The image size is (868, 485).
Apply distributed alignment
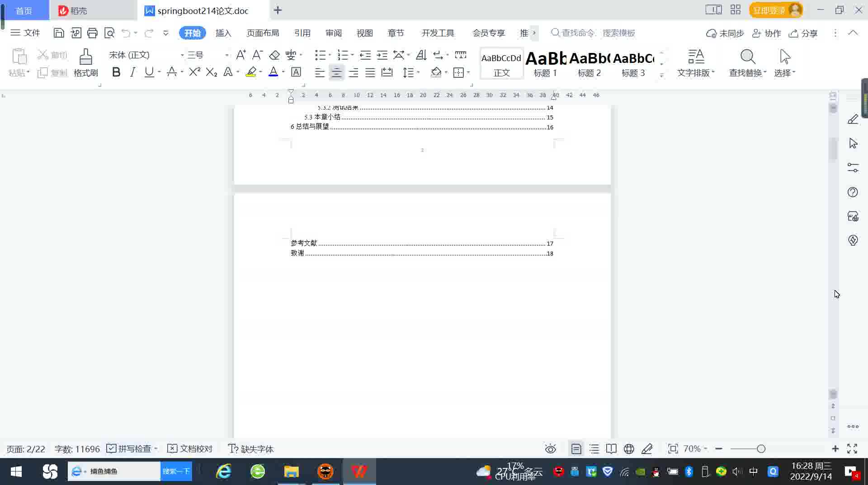pos(387,72)
